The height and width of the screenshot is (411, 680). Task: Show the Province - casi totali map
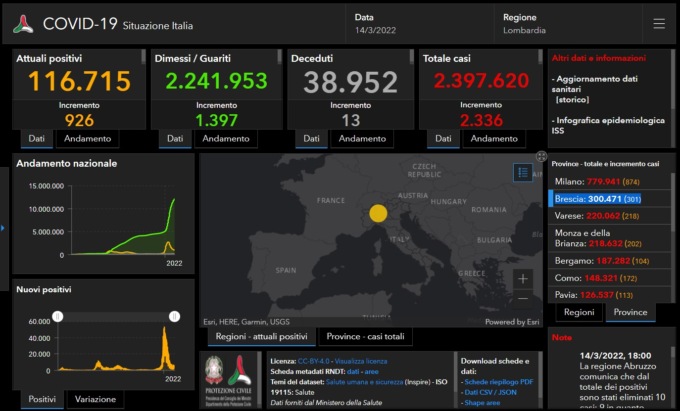coord(366,336)
